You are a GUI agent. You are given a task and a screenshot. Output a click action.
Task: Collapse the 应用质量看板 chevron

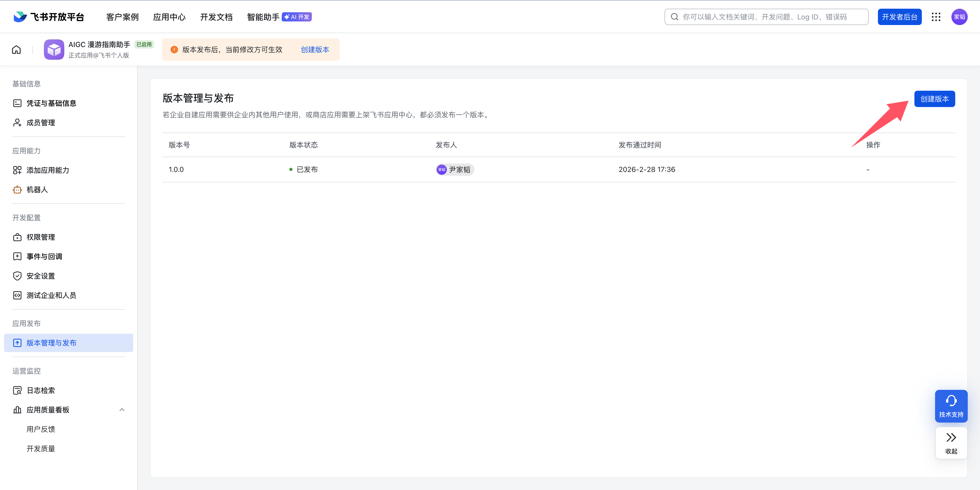point(122,410)
